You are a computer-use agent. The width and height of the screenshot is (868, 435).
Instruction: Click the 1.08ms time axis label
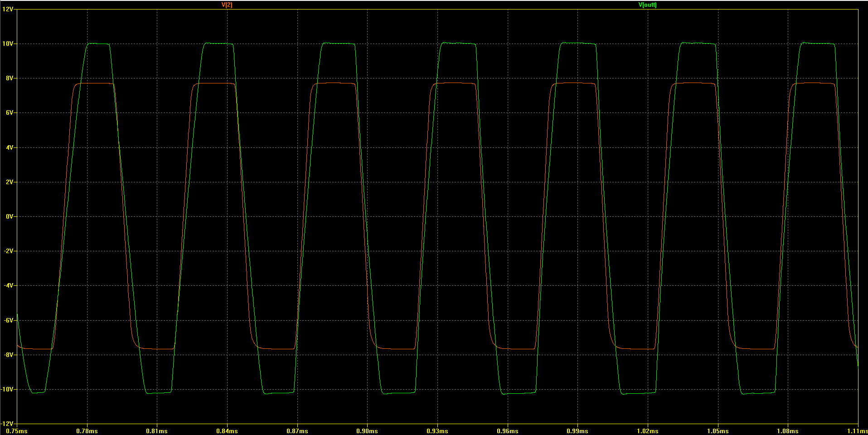788,431
